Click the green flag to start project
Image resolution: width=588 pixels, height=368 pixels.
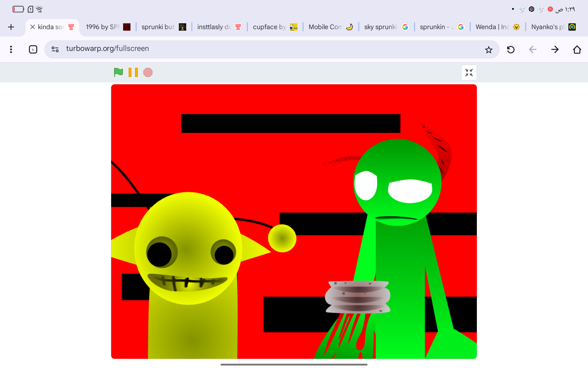[x=118, y=72]
